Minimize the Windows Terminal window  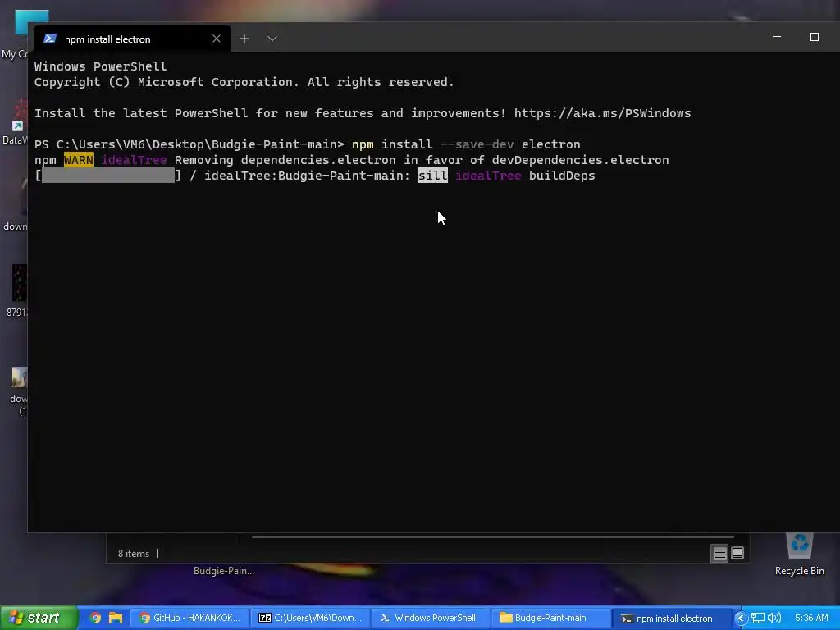(777, 37)
